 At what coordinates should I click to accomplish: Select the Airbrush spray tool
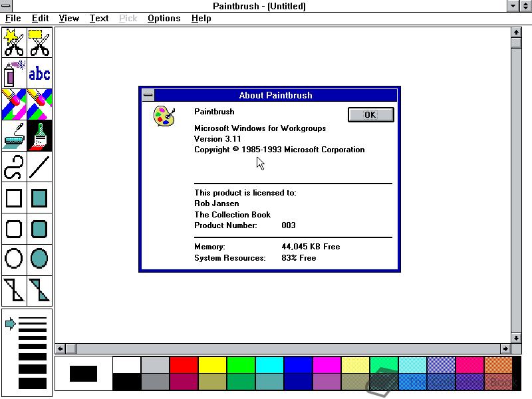tap(14, 74)
